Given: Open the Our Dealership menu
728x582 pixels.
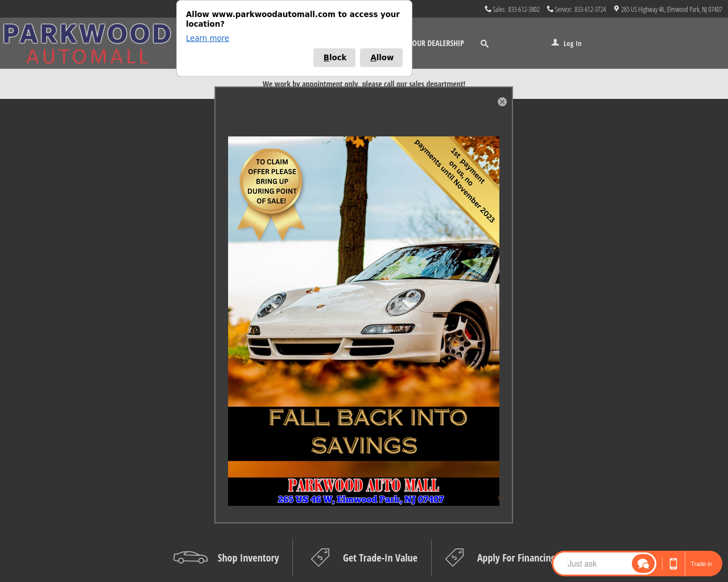Looking at the screenshot, I should tap(438, 44).
